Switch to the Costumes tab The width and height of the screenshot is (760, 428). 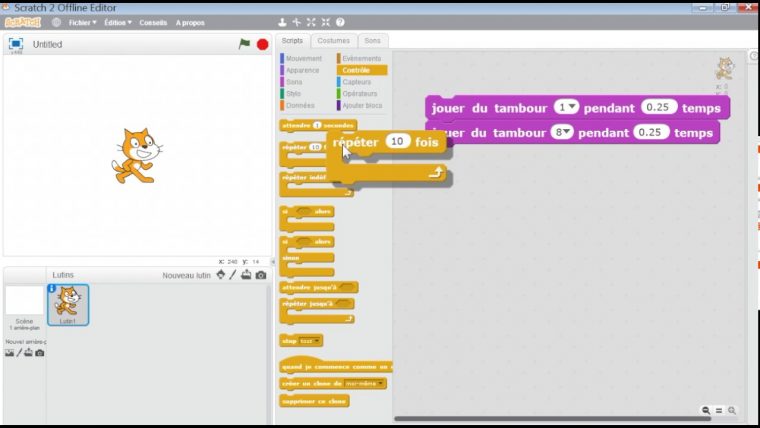point(333,41)
